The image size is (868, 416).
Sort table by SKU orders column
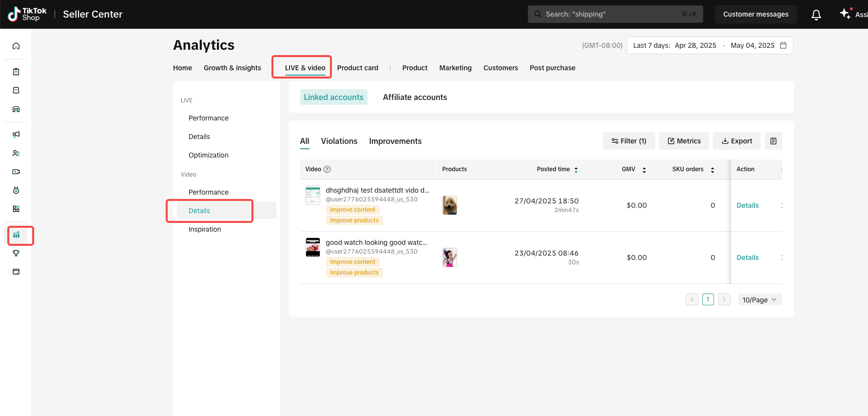712,170
